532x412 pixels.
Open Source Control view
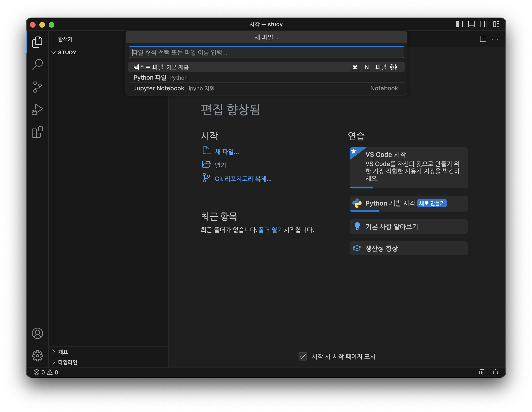point(37,87)
